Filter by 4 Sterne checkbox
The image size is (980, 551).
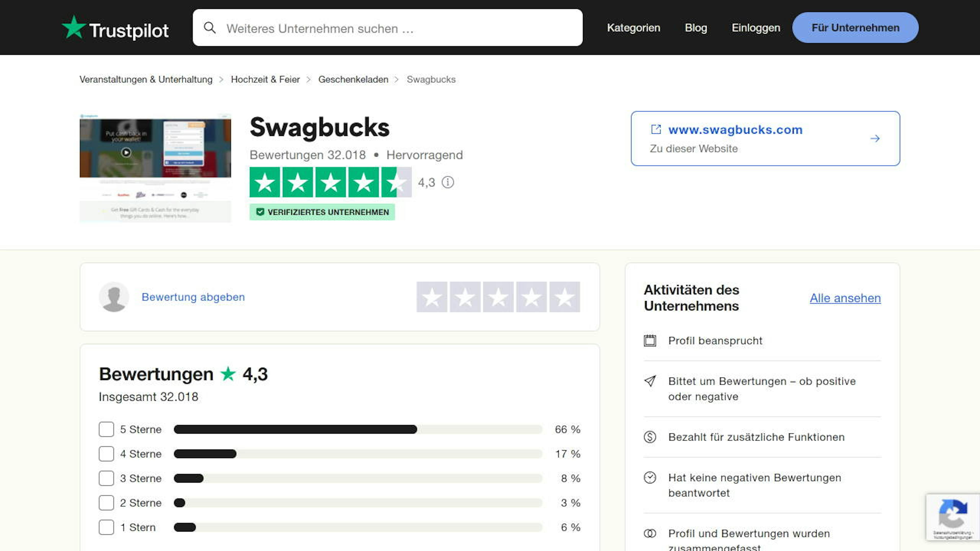pyautogui.click(x=106, y=454)
